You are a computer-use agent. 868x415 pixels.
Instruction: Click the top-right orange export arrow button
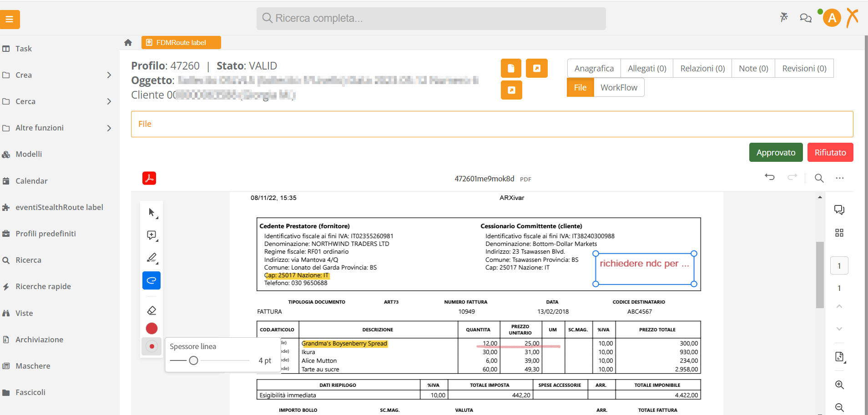536,68
